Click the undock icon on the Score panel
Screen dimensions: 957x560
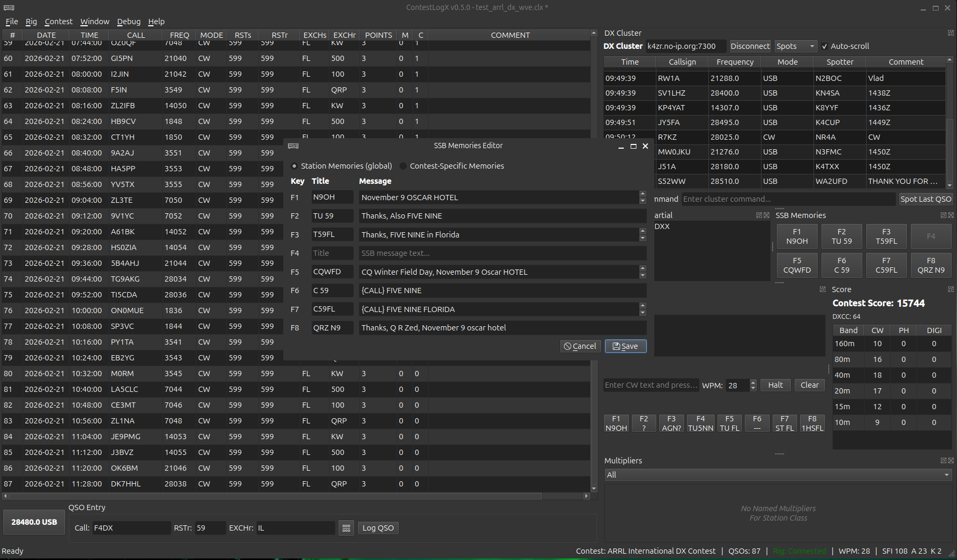(x=951, y=289)
